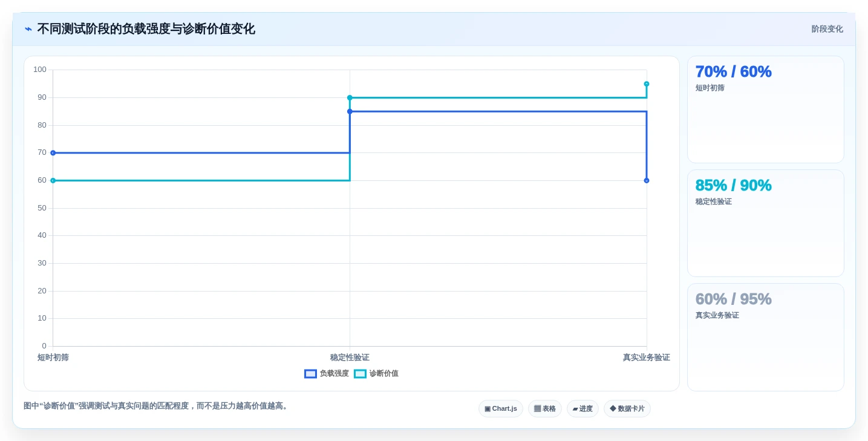Screen dimensions: 868x441
Task: Open the 85% / 90% 稳定性验证 card
Action: [766, 223]
